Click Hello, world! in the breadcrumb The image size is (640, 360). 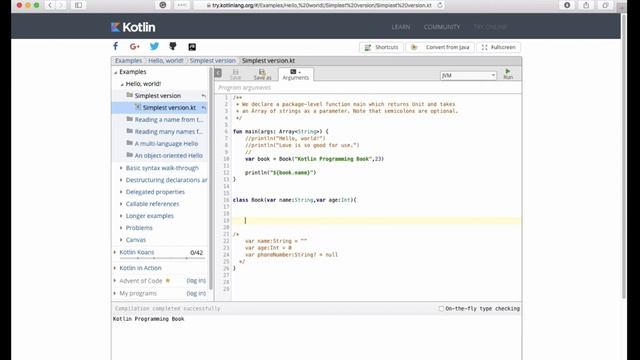click(166, 60)
